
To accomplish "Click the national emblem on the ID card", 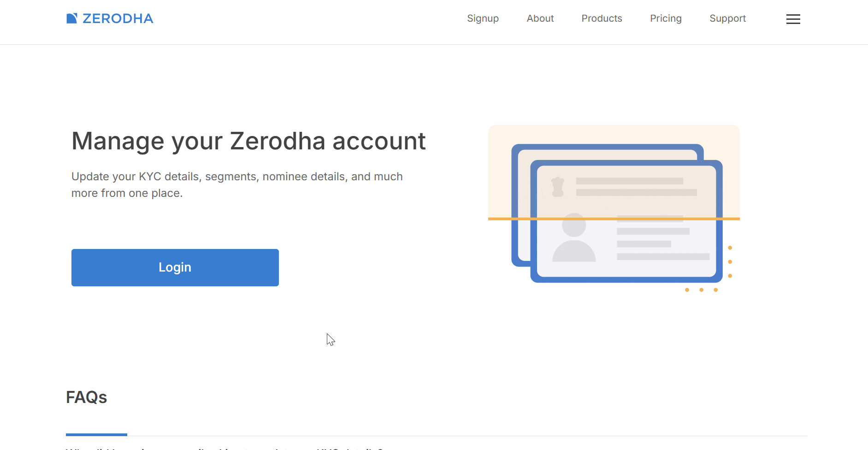I will point(558,187).
